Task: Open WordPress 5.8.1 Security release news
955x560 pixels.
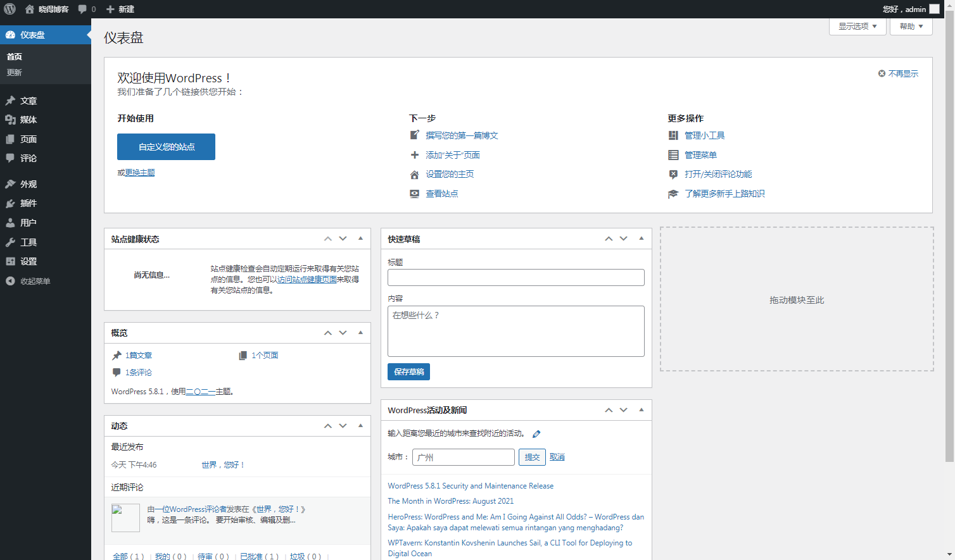Action: pyautogui.click(x=471, y=486)
